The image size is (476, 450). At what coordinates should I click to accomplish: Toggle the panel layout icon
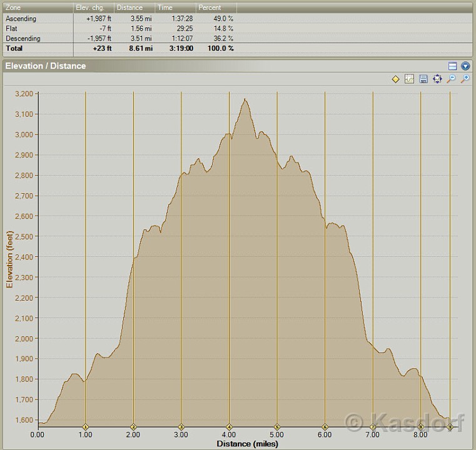(x=453, y=66)
